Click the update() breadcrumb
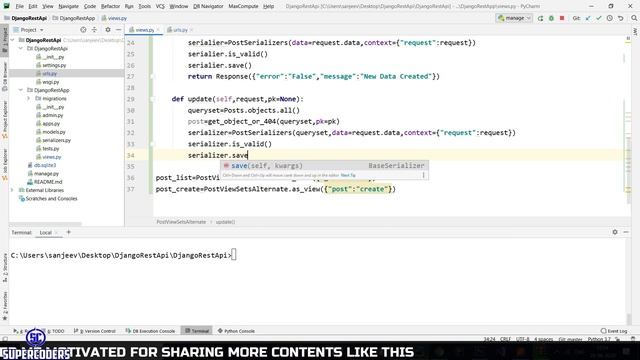This screenshot has width=640, height=360. click(x=225, y=222)
